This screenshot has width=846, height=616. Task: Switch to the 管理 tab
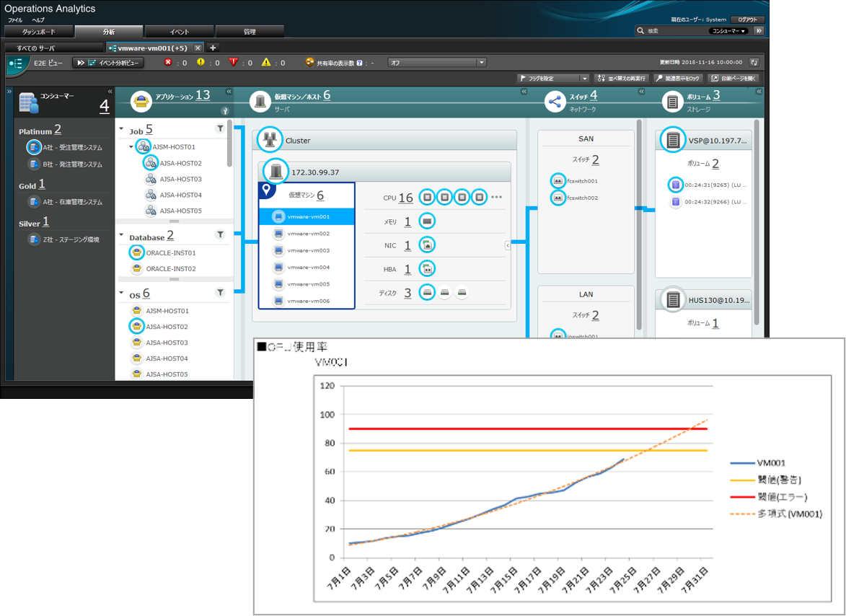[x=250, y=32]
